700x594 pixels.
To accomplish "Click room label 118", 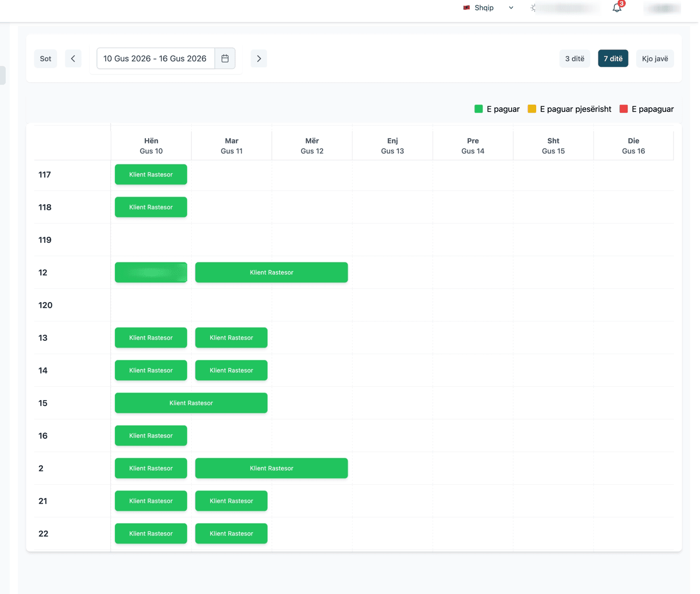I will coord(45,207).
